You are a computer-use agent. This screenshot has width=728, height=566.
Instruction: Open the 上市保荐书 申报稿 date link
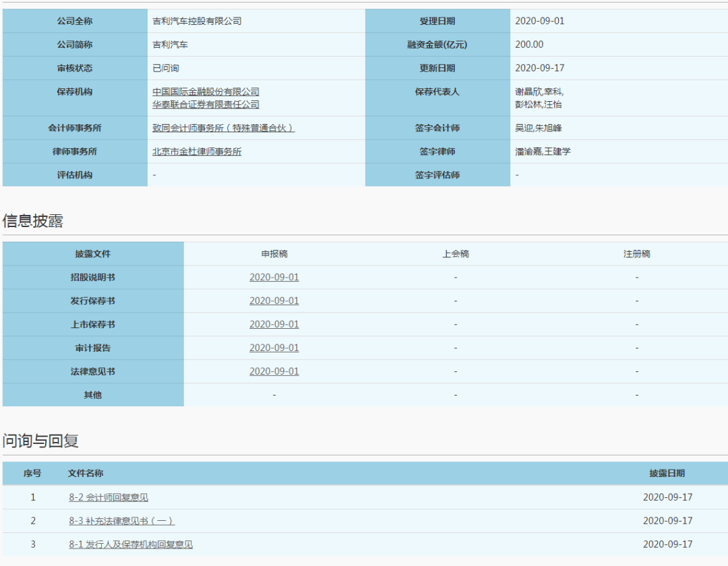pyautogui.click(x=274, y=324)
